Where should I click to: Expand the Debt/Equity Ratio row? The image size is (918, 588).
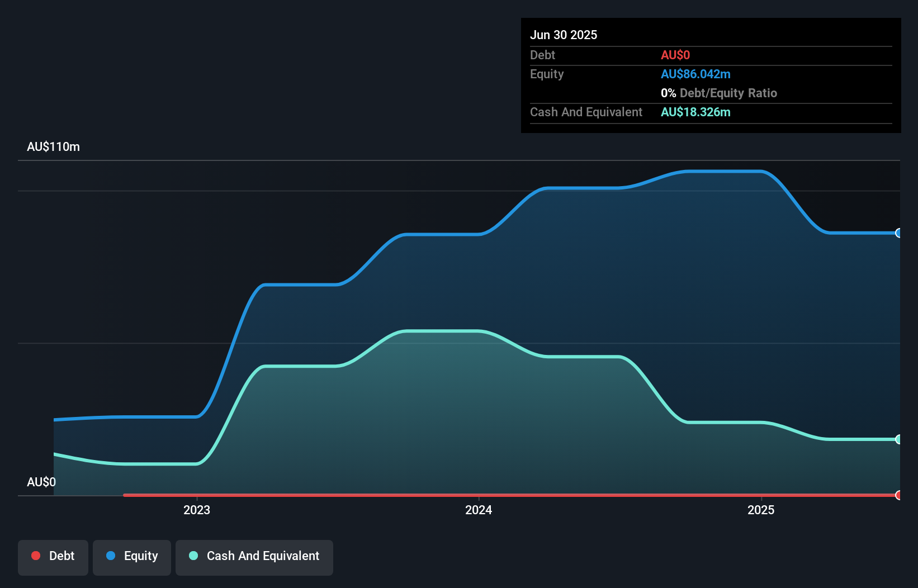click(719, 93)
